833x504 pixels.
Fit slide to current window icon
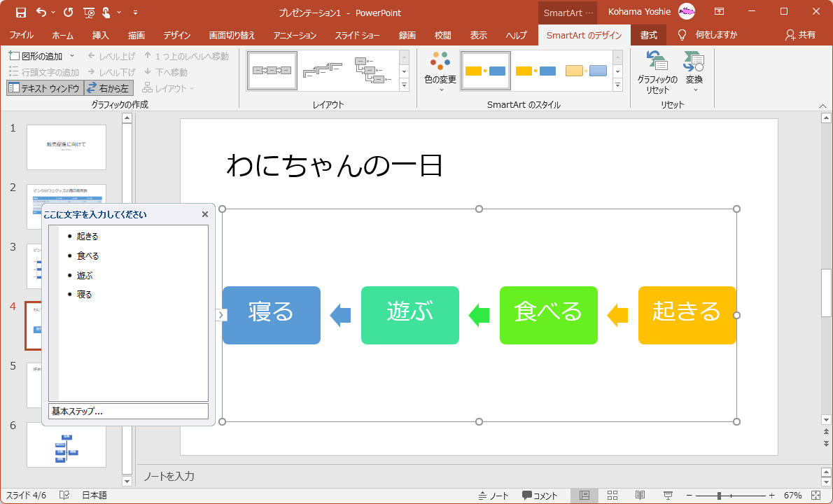pyautogui.click(x=816, y=496)
